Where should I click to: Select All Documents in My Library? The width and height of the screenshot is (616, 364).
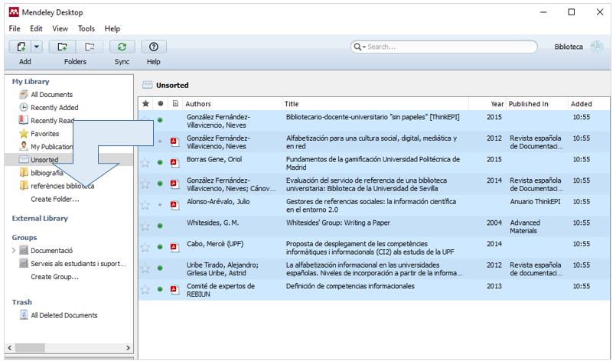(51, 95)
